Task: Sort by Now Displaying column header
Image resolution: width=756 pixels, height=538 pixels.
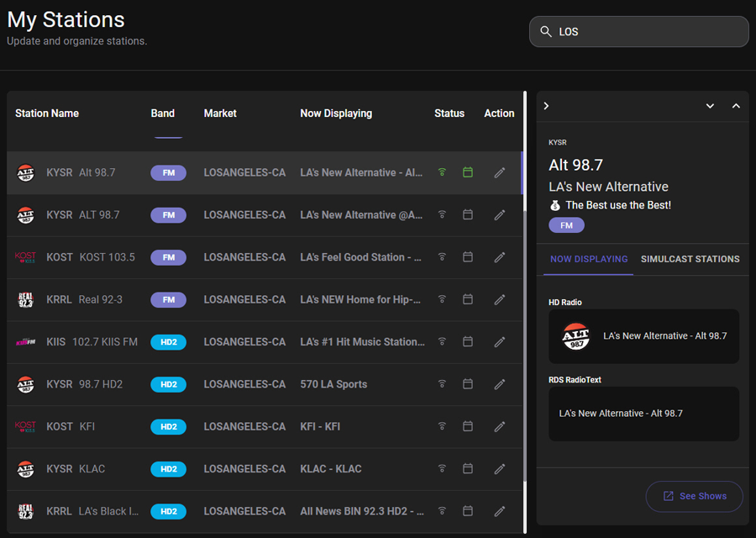Action: click(336, 113)
